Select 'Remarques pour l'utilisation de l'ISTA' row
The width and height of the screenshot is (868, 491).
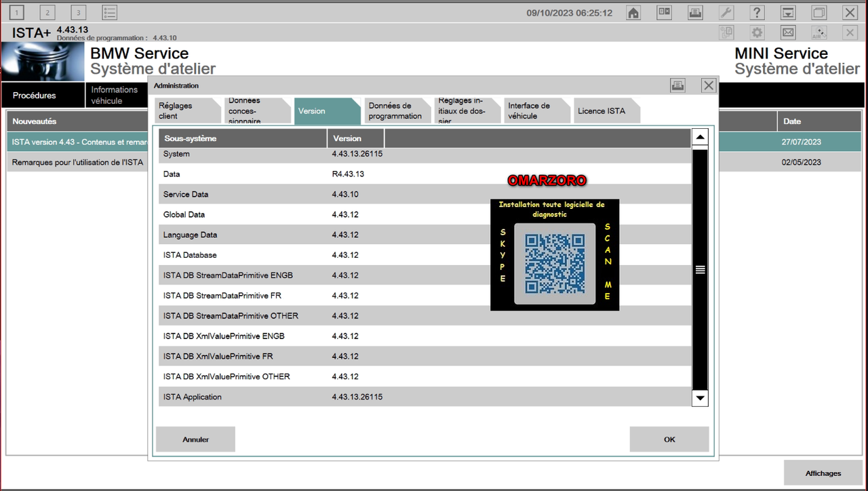[x=78, y=162]
